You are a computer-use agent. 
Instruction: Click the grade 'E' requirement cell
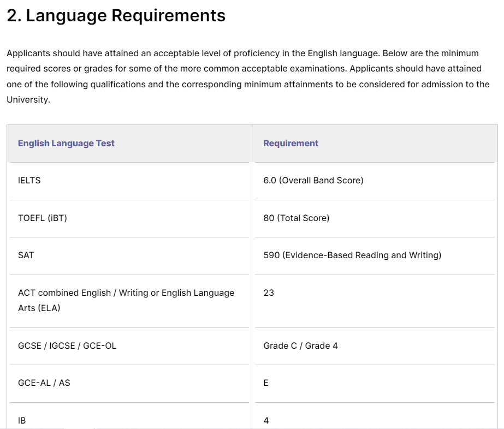[x=266, y=383]
